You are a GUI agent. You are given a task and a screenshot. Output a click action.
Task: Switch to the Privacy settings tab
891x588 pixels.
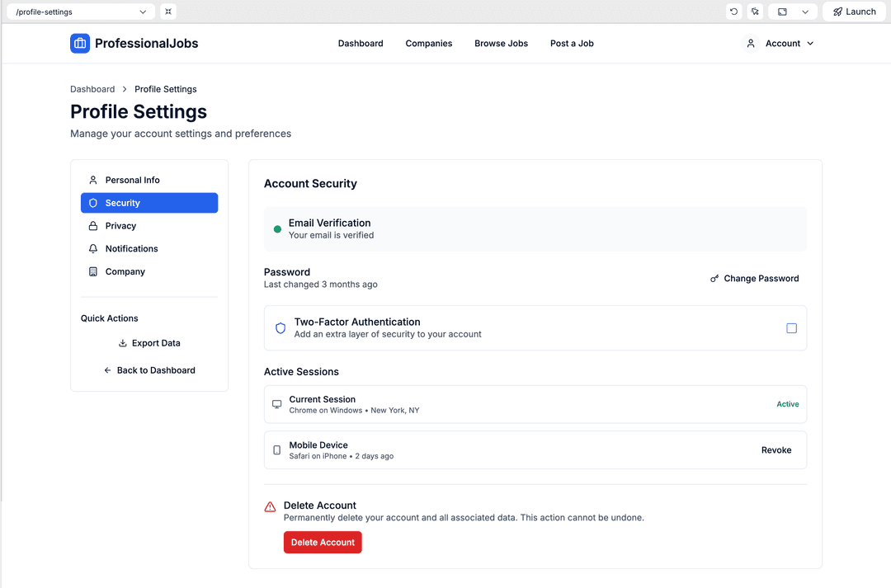coord(120,226)
